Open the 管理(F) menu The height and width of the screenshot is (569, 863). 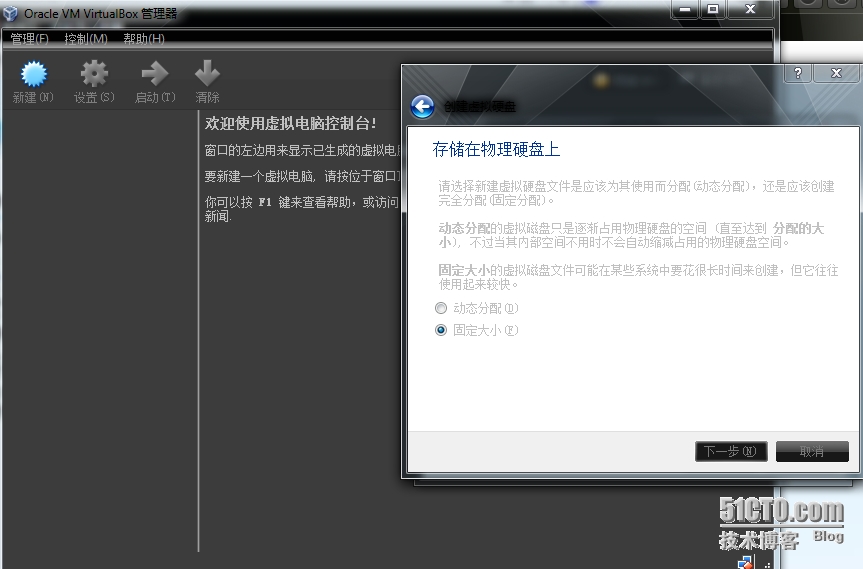point(30,39)
